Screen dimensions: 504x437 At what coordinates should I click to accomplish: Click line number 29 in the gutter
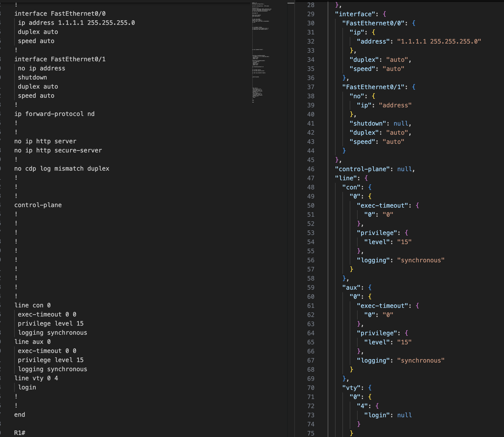[311, 14]
